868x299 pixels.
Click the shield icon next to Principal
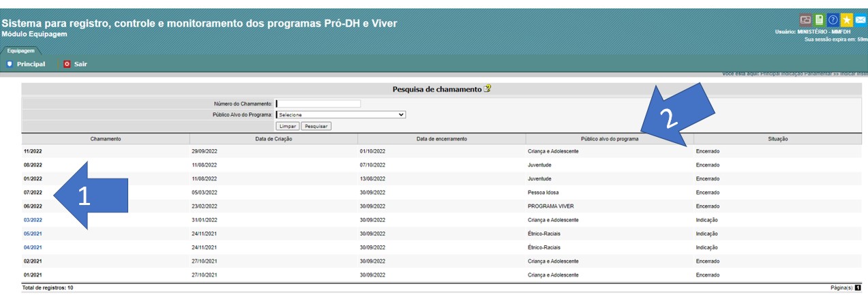[x=10, y=64]
